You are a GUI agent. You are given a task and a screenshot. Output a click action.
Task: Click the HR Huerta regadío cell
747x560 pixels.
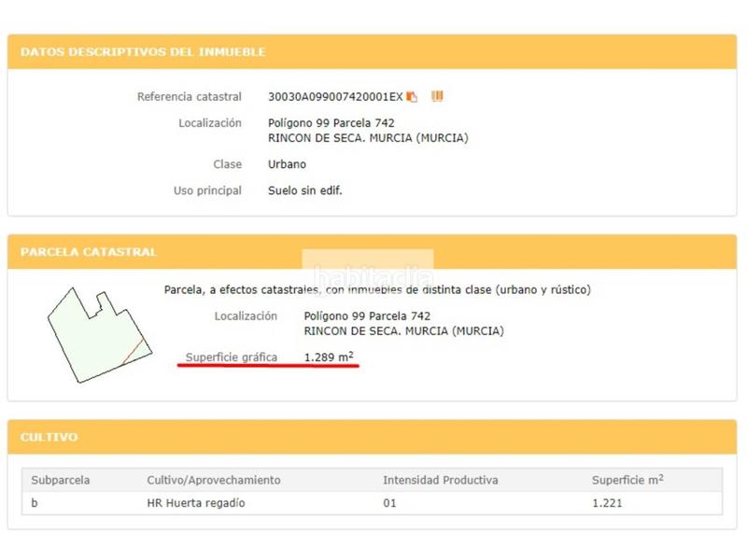point(196,503)
